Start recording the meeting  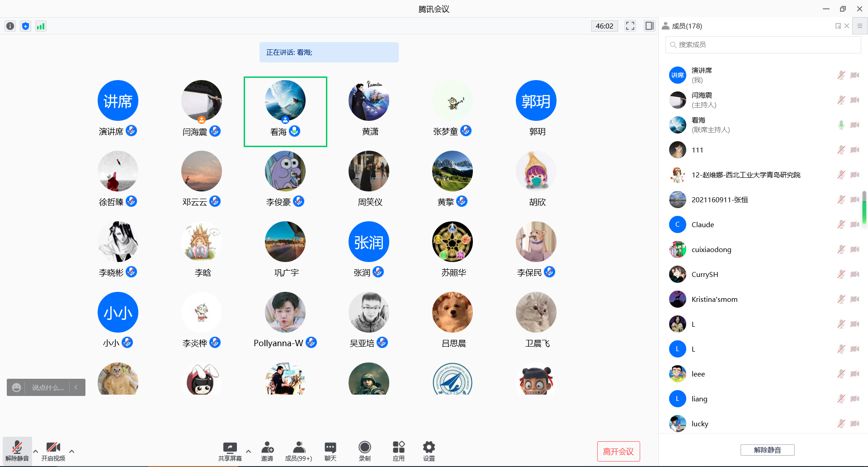[x=364, y=451]
